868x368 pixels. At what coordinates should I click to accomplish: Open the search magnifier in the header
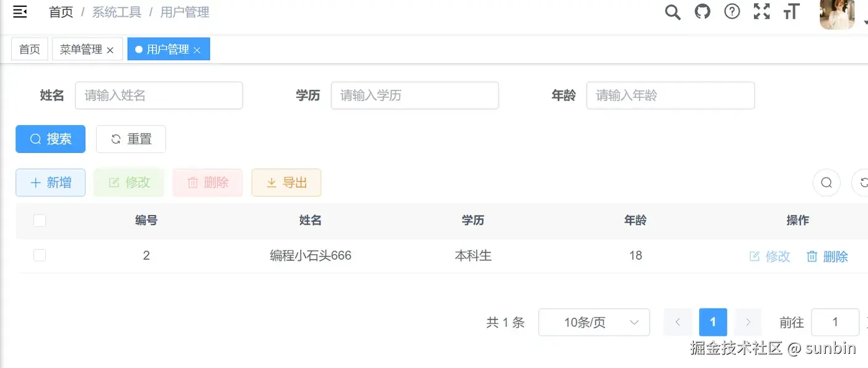[x=673, y=12]
